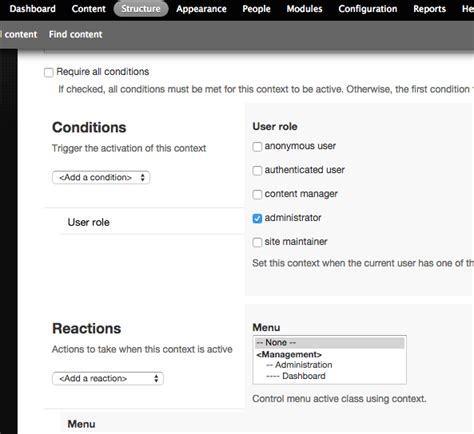Viewport: 474px width, 434px height.
Task: Open the Modules admin page
Action: pyautogui.click(x=304, y=9)
